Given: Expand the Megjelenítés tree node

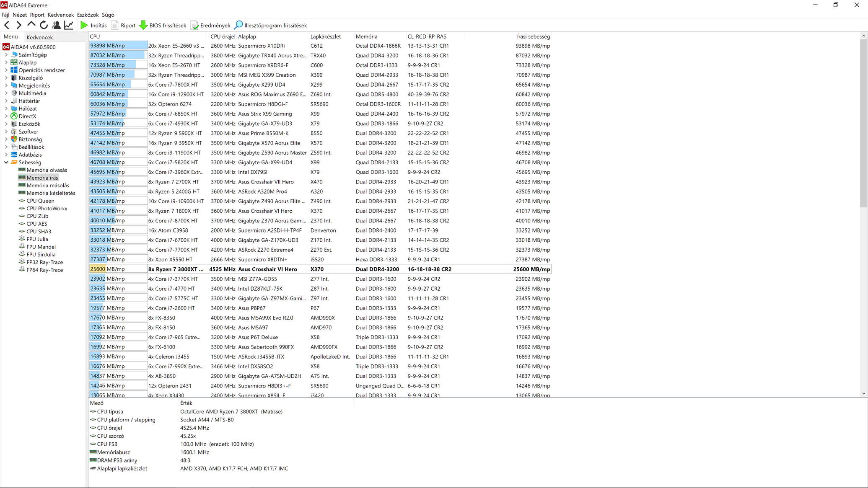Looking at the screenshot, I should (6, 85).
